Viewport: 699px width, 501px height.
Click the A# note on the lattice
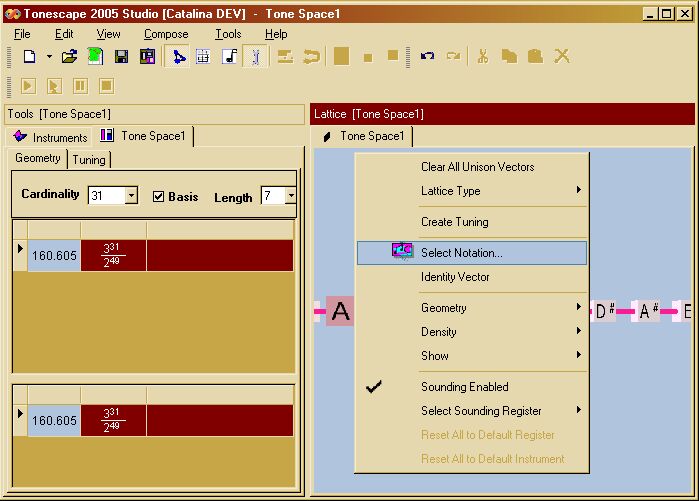(648, 311)
